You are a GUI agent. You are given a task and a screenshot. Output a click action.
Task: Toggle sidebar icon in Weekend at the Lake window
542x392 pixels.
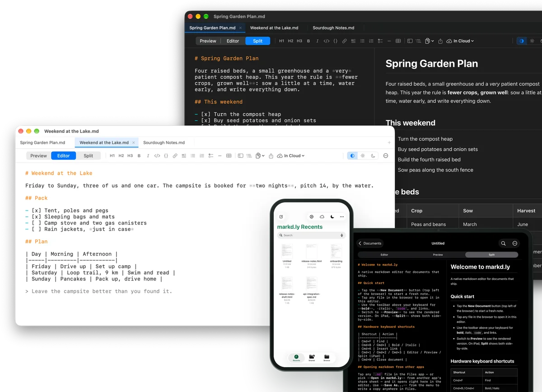coord(241,156)
